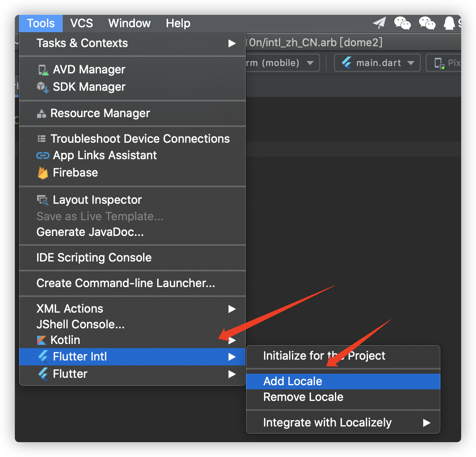Click the paper plane icon in menu bar
Screen dimensions: 476x457
(x=379, y=23)
